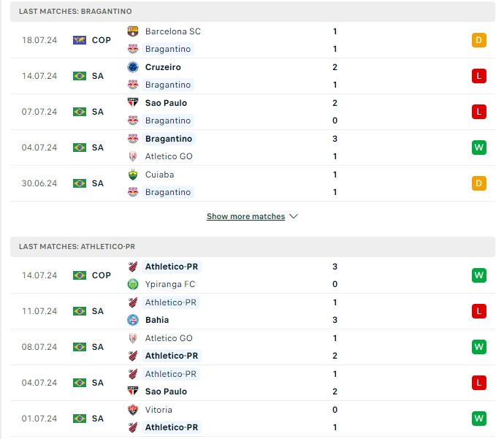Open the Vitoria vs Athletico-PR match row dated 01.07.24
This screenshot has height=439, width=504.
tap(253, 419)
